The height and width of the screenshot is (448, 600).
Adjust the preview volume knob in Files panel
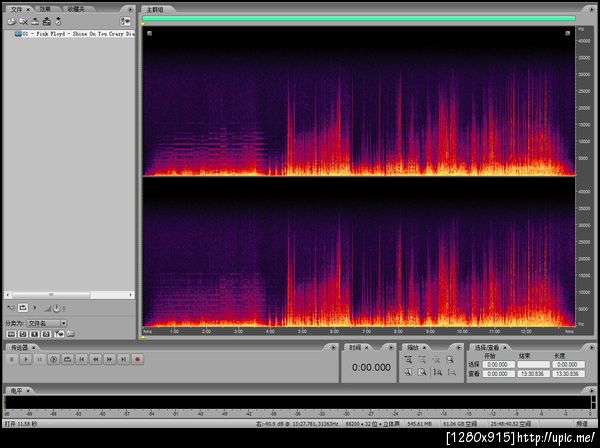(x=56, y=308)
